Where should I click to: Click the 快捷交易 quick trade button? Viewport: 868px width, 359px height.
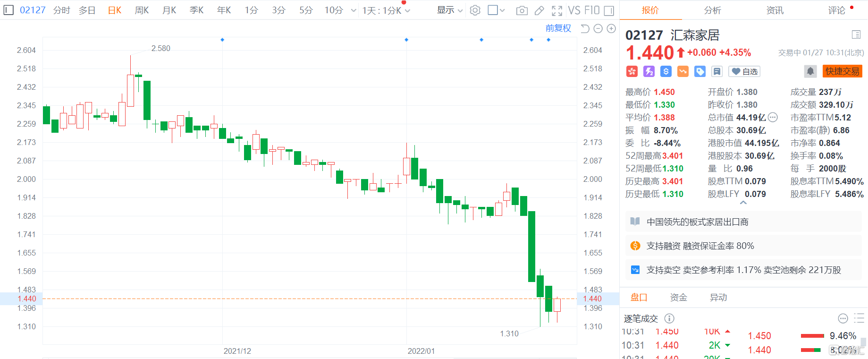tap(842, 71)
